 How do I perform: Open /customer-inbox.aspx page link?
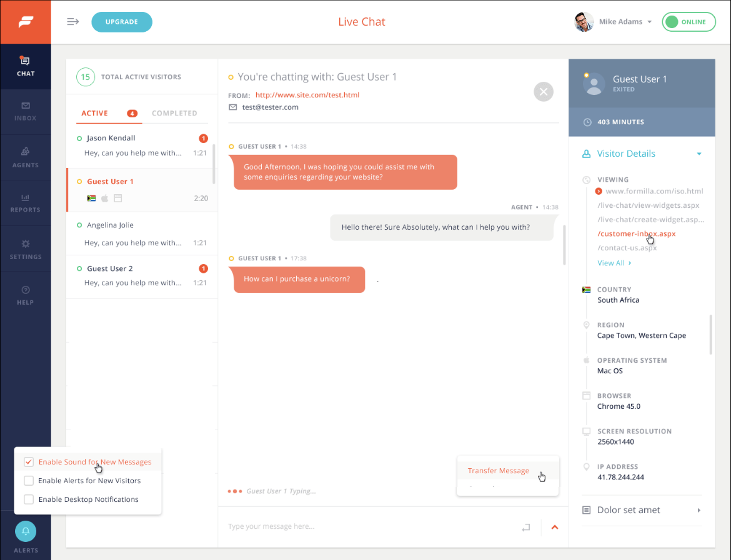click(637, 234)
